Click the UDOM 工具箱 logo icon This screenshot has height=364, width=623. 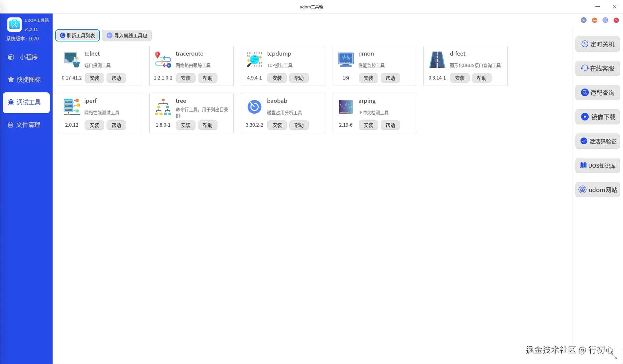[x=14, y=24]
